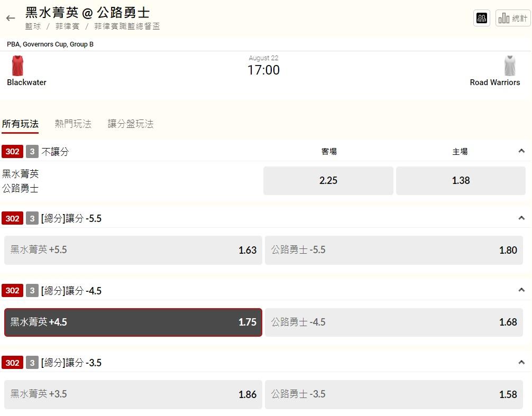Deselect the 黑水菁英 +4.5 bet at 1.75

coord(133,322)
